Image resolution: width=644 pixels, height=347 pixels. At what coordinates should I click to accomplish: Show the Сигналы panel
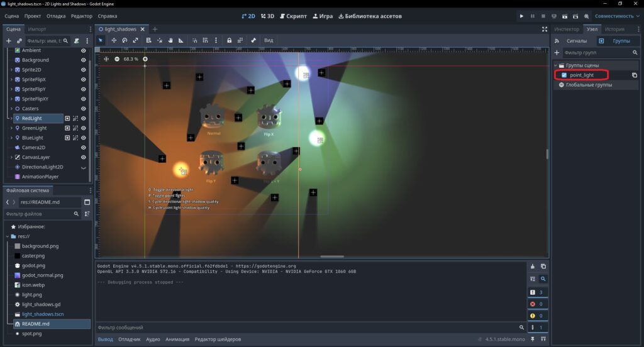[571, 41]
